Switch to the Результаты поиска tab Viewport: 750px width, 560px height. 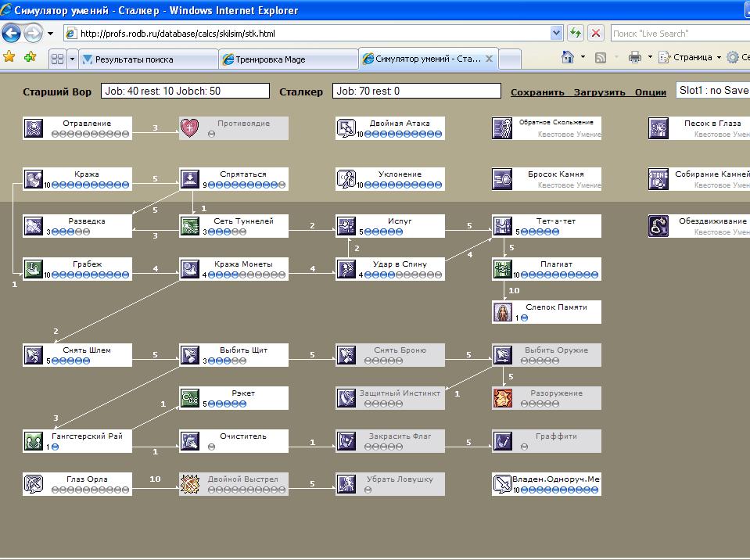click(149, 59)
